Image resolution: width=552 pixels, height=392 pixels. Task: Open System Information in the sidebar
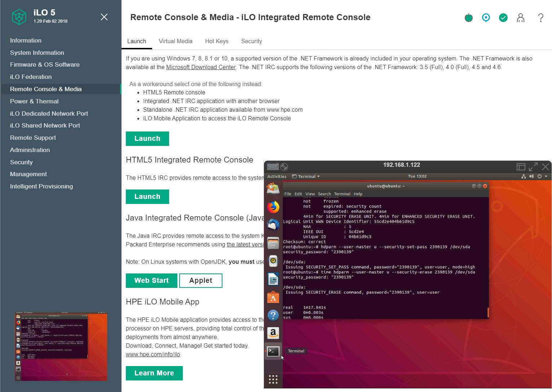37,53
